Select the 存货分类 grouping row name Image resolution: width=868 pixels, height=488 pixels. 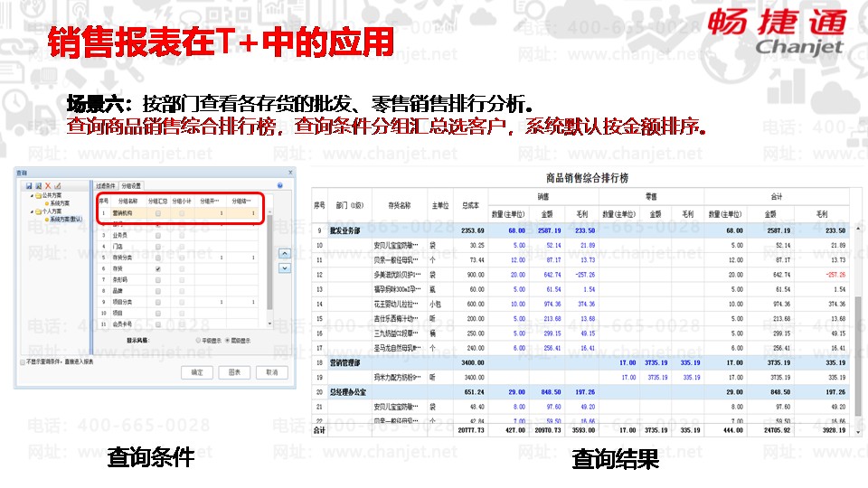[122, 258]
